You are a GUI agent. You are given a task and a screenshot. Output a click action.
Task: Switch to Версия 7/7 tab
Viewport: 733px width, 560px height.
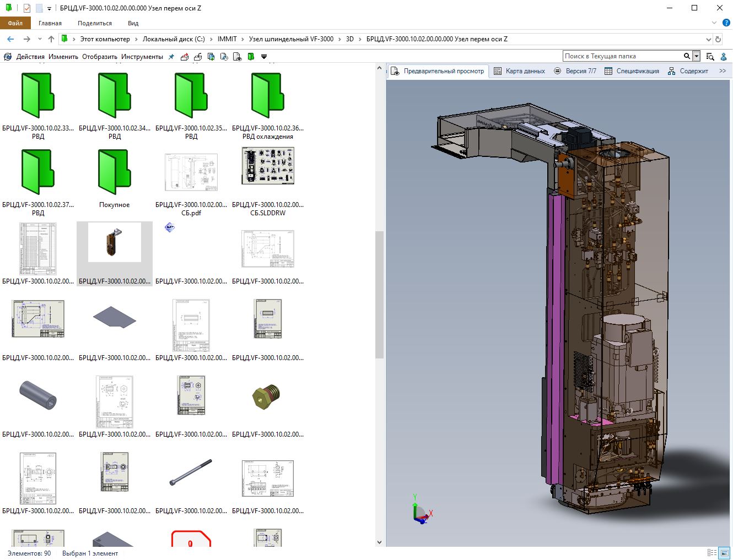pyautogui.click(x=575, y=70)
